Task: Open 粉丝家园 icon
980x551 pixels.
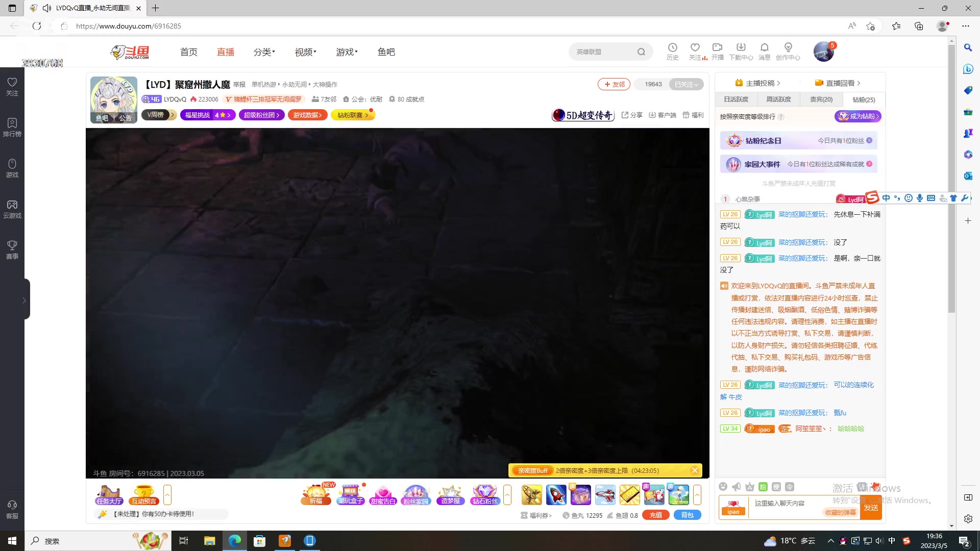Action: pos(416,495)
